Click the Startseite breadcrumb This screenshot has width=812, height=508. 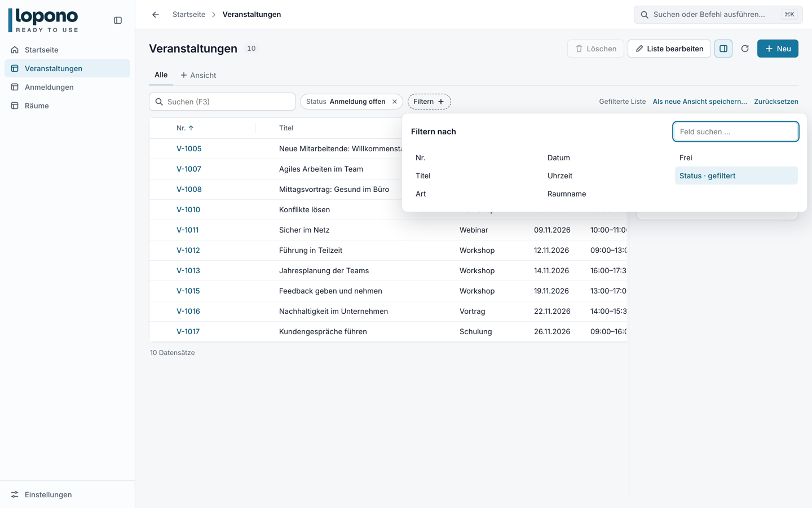pyautogui.click(x=189, y=15)
